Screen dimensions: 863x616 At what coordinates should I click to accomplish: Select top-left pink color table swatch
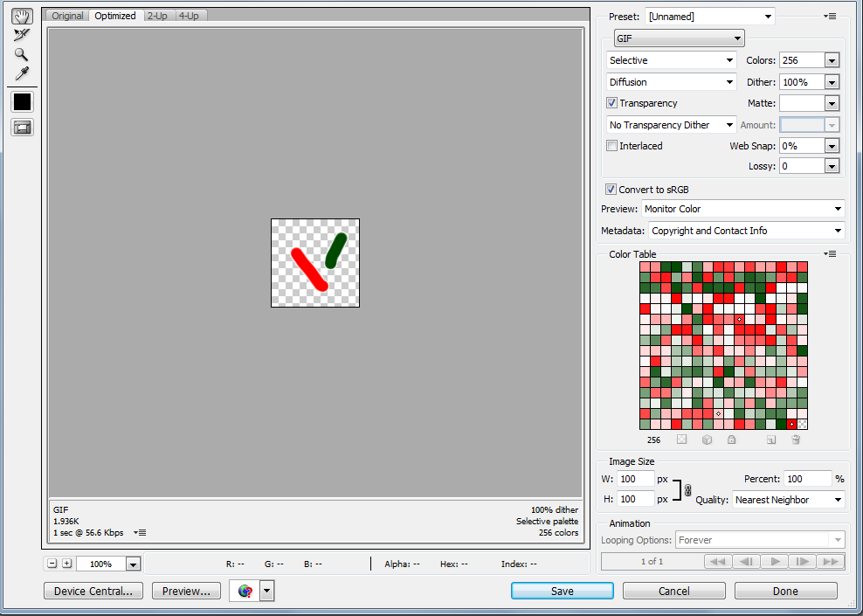point(645,266)
